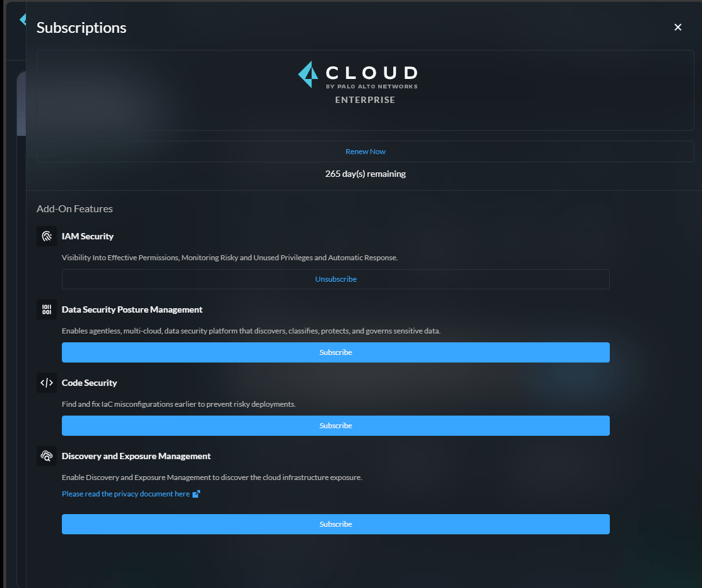Viewport: 702px width, 588px height.
Task: Click the 'Enable Discovery and Exposure Management' description
Action: [212, 477]
